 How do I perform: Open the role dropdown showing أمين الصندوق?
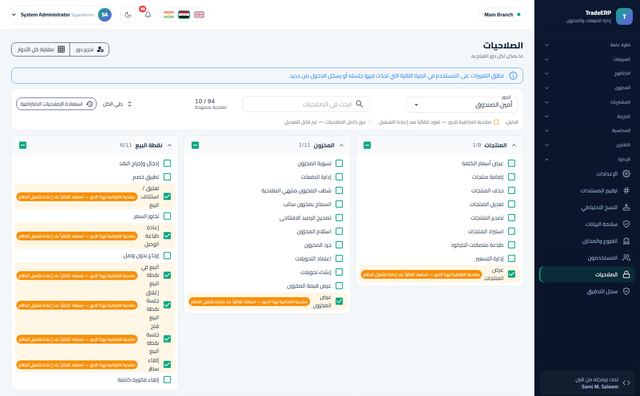pyautogui.click(x=462, y=105)
